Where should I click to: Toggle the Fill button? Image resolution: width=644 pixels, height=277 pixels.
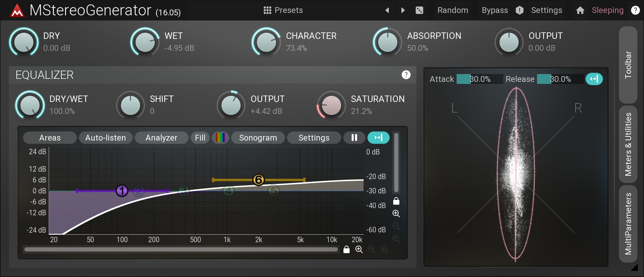click(200, 138)
